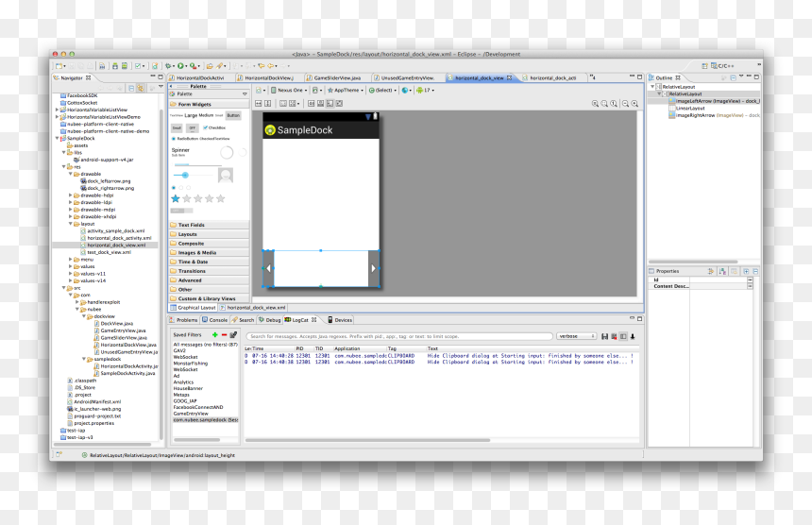812x525 pixels.
Task: Open the C/C++ perspective
Action: (722, 66)
